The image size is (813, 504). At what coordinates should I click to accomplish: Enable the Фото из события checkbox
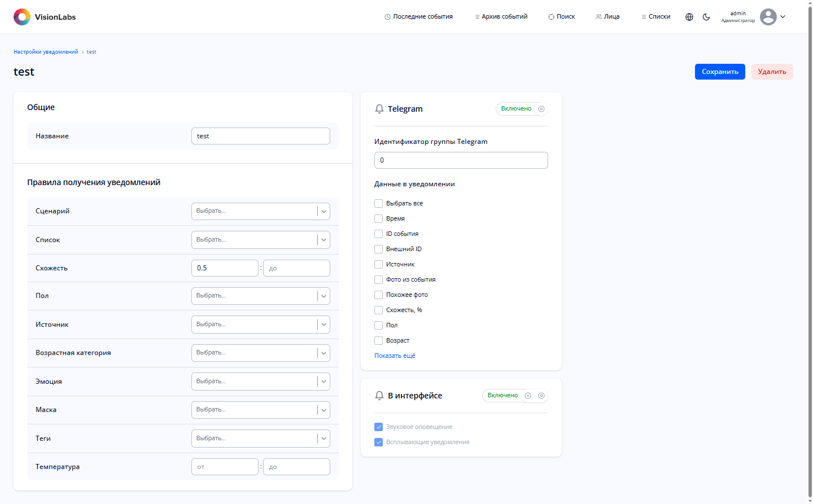(x=379, y=279)
